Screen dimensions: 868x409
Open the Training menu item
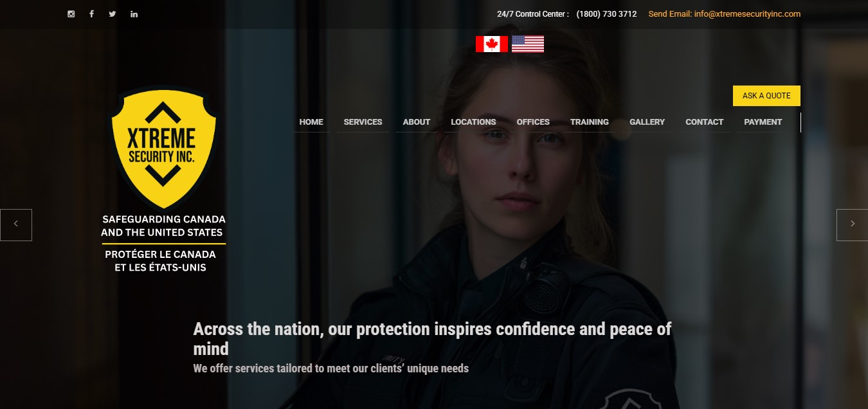coord(590,122)
